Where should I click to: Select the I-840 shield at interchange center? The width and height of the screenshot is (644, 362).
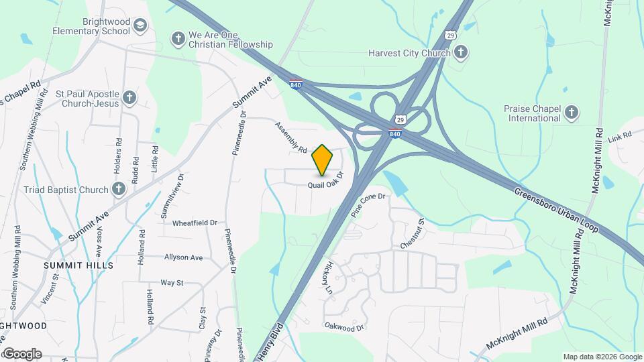click(x=394, y=133)
